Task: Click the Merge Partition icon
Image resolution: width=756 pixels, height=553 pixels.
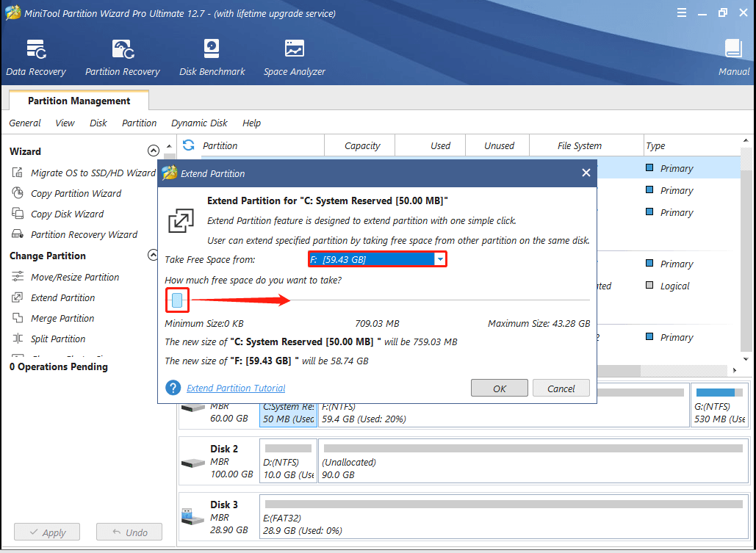Action: coord(18,318)
